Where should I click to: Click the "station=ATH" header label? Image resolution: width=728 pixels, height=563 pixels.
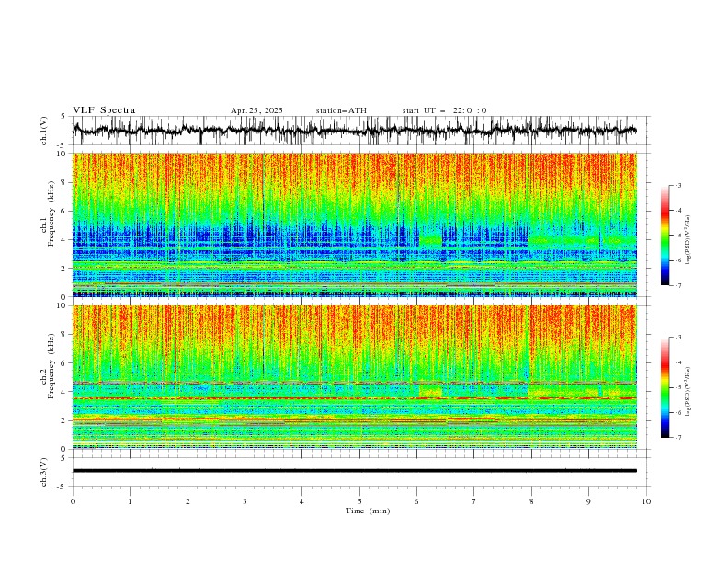(341, 110)
